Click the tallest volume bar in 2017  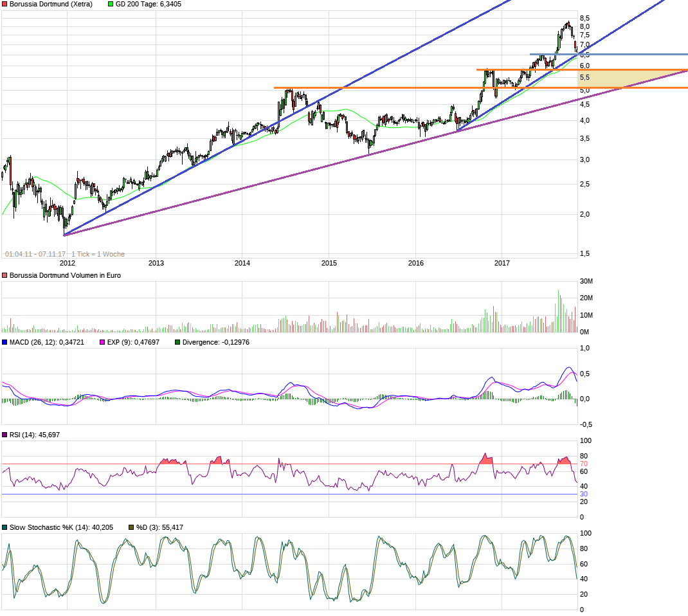tap(559, 311)
